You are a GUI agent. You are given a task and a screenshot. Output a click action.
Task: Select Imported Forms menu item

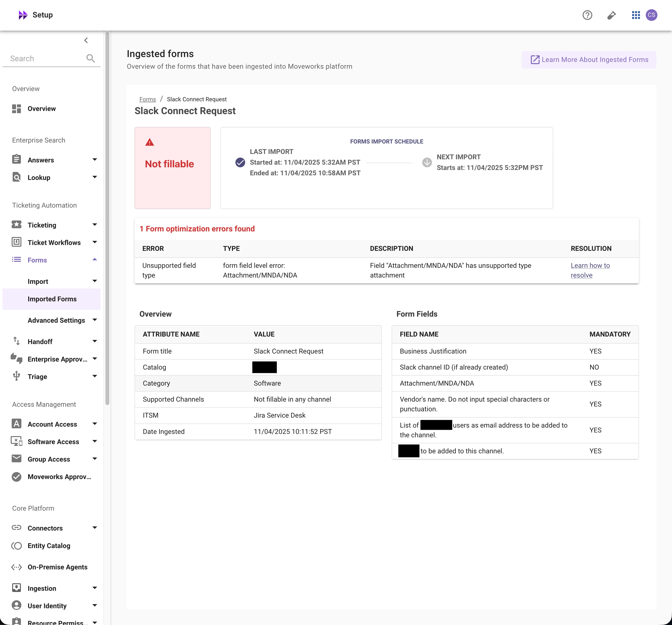pos(52,299)
